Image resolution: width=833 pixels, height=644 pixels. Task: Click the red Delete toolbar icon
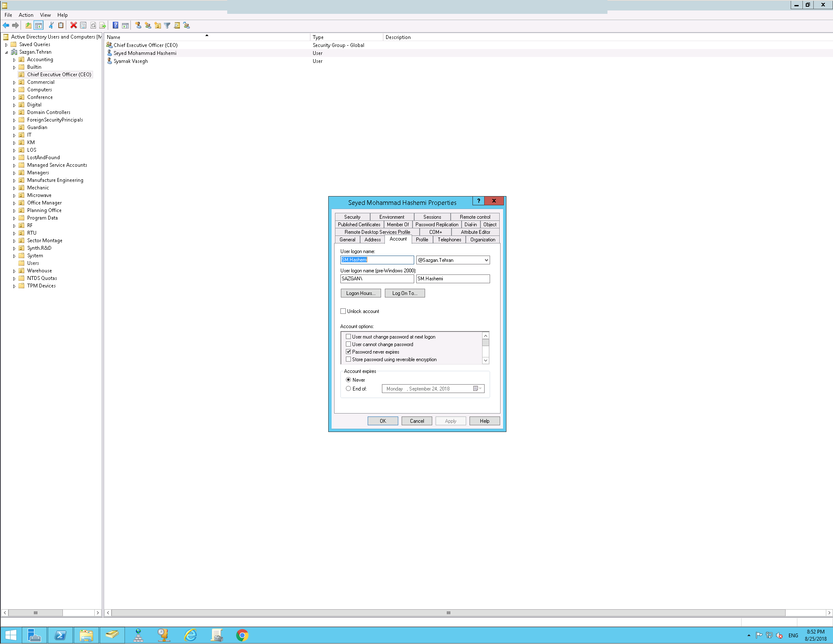(73, 25)
